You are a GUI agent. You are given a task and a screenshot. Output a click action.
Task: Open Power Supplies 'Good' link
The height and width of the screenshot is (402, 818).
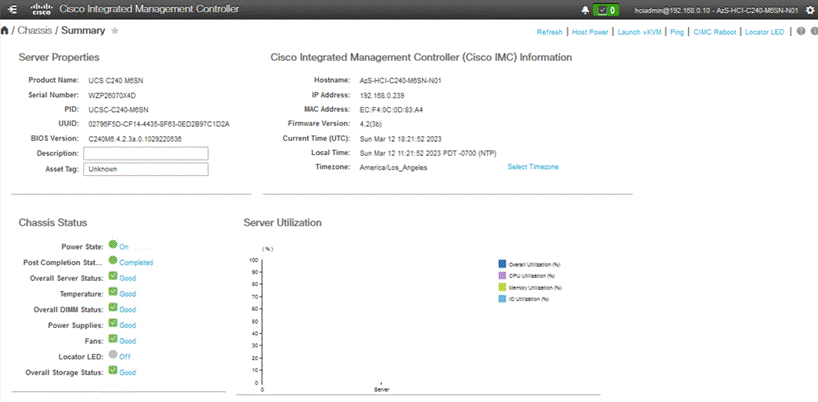pyautogui.click(x=127, y=325)
